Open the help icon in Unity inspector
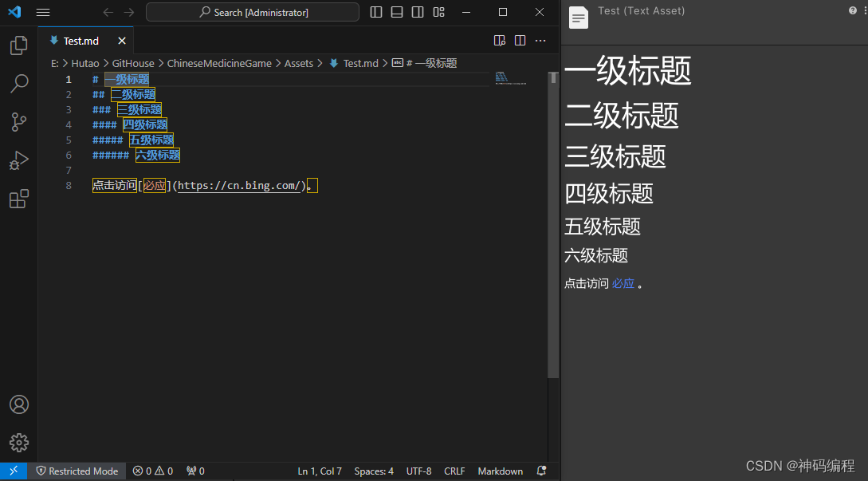 click(x=853, y=10)
